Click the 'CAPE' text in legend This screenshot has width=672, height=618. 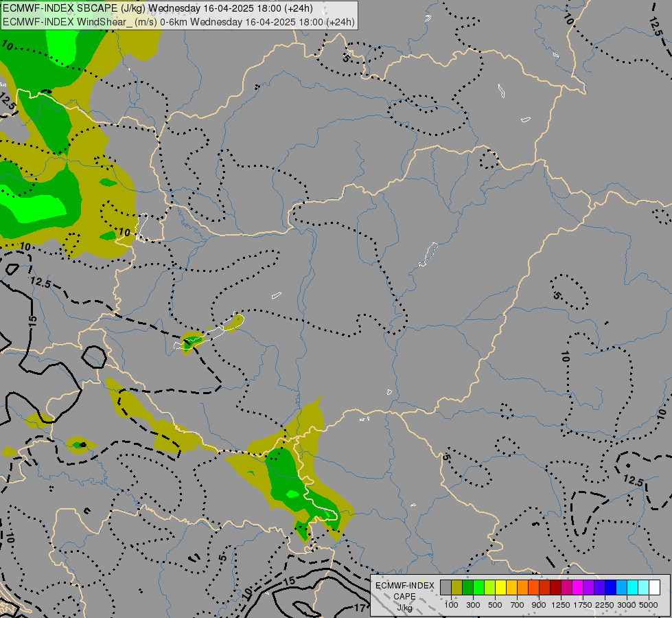pyautogui.click(x=404, y=597)
